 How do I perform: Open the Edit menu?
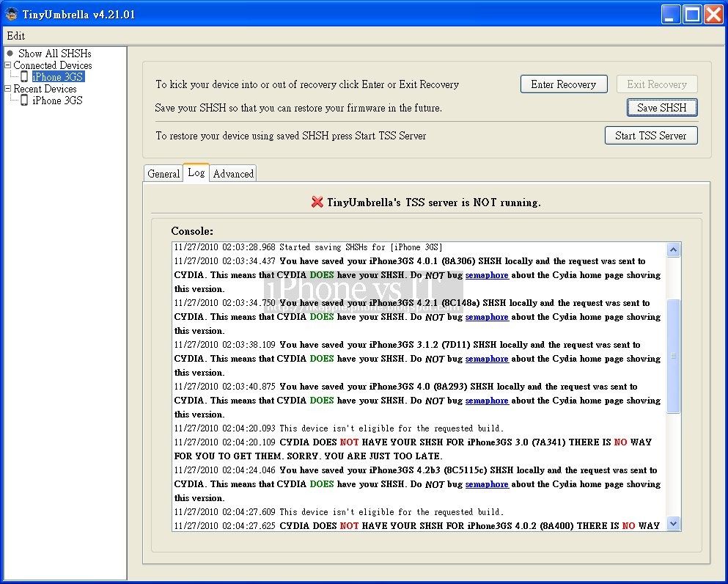pos(16,36)
